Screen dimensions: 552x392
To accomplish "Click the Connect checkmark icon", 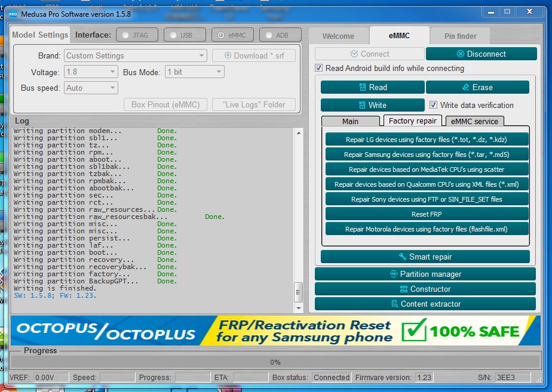I will [x=354, y=54].
